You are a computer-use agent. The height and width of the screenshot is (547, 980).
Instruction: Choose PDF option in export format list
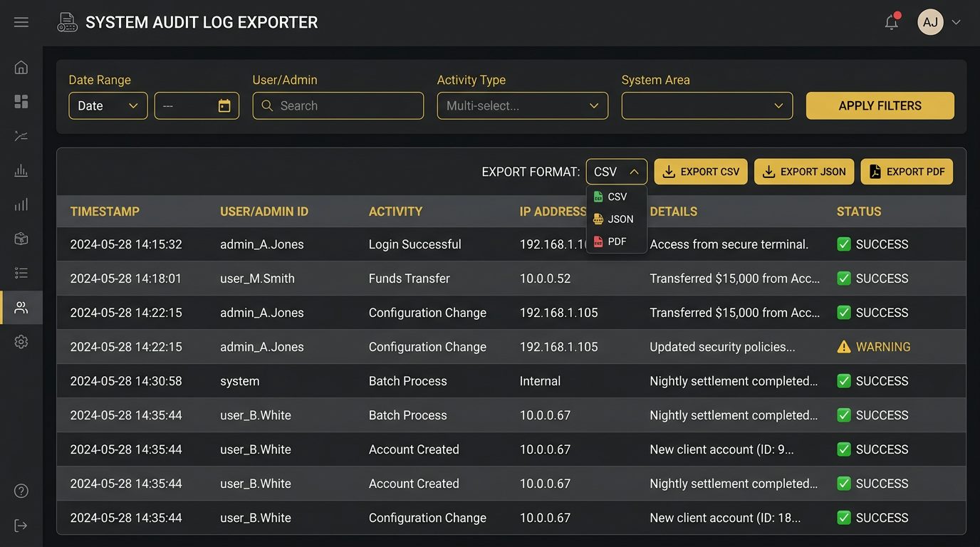click(x=617, y=241)
